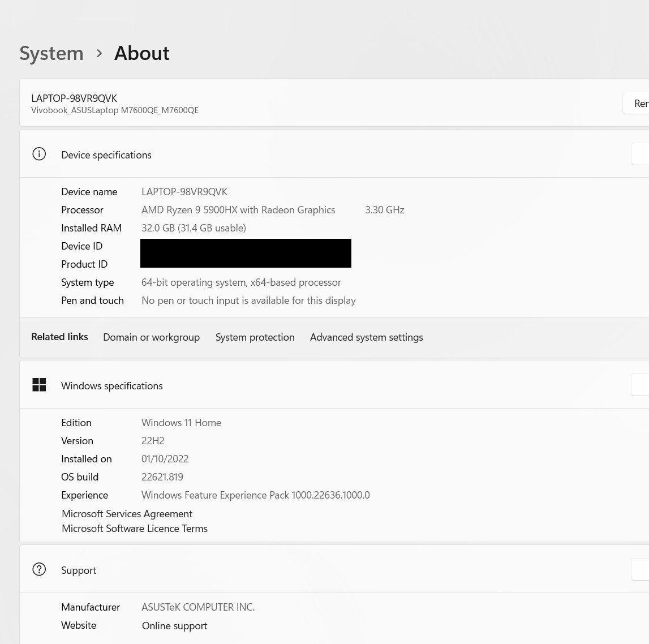
Task: Open the System protection link
Action: (x=255, y=337)
